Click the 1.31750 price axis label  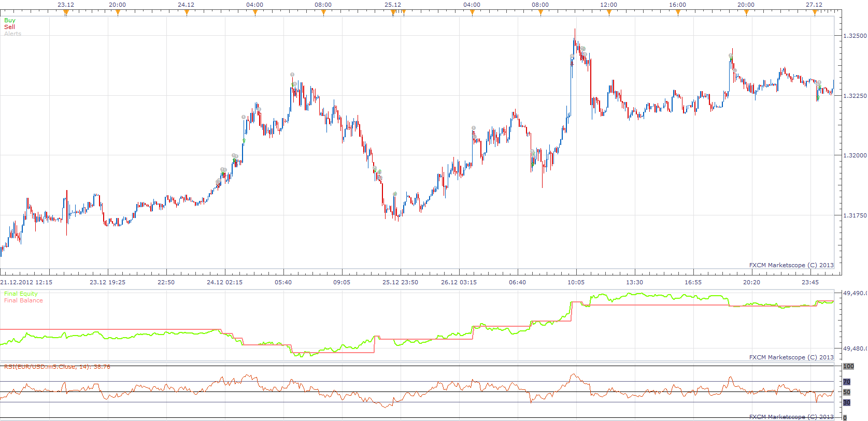tap(855, 215)
